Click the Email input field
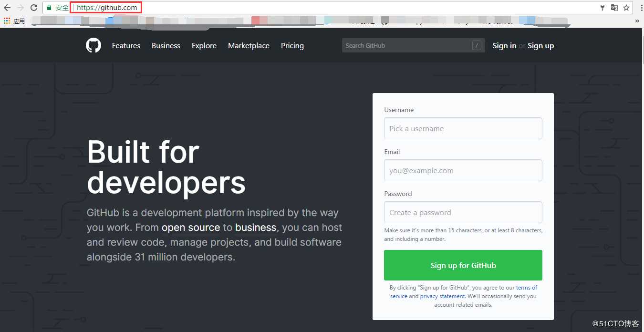644x332 pixels. [463, 170]
